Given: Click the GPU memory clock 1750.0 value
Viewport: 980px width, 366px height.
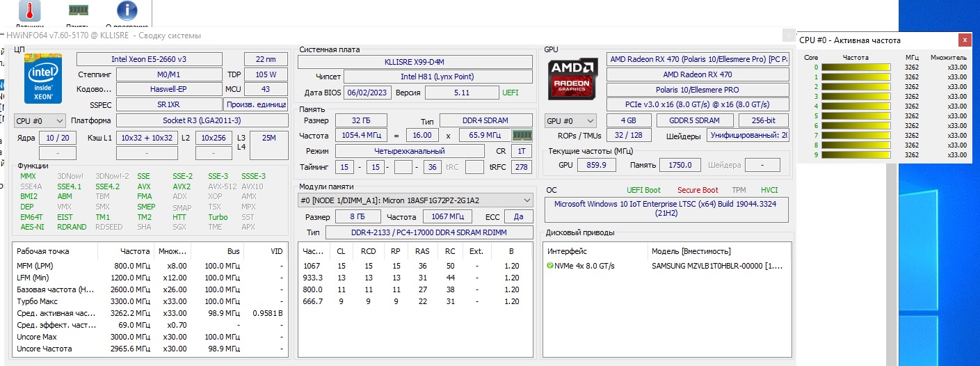Looking at the screenshot, I should click(680, 165).
